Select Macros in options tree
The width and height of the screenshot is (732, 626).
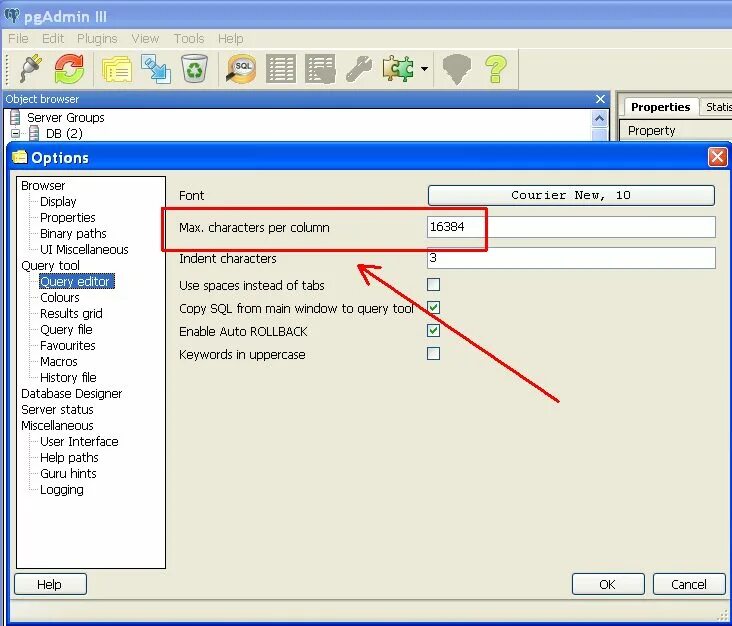(59, 361)
